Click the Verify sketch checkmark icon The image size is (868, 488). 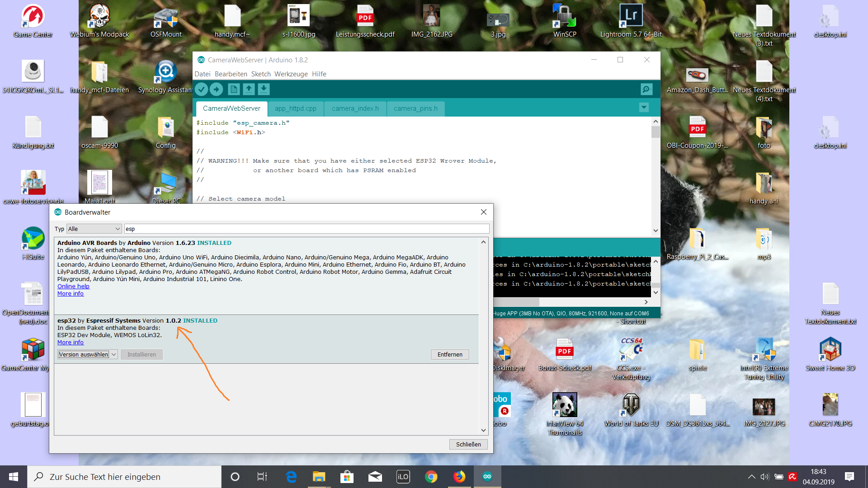[x=202, y=89]
